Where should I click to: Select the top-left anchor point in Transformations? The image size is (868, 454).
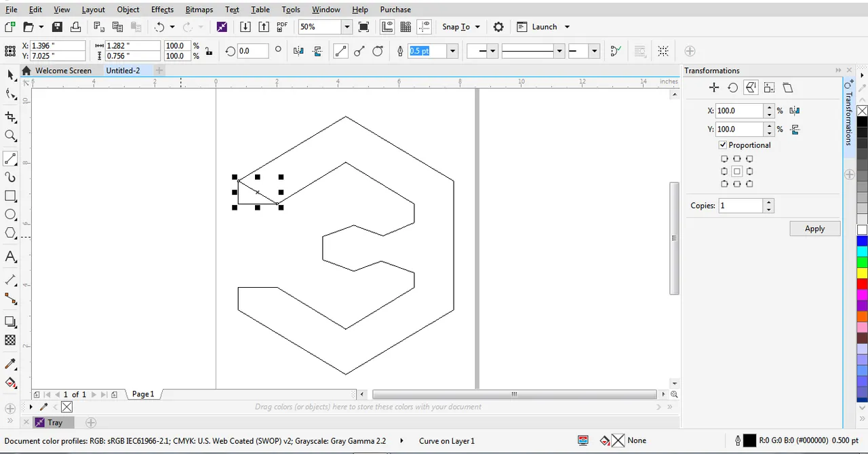click(x=724, y=159)
